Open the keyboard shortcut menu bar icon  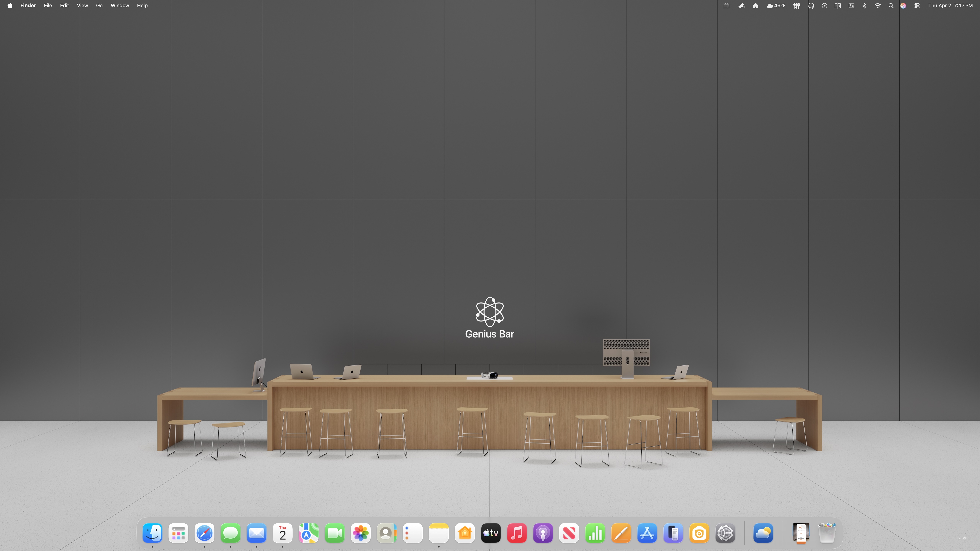[851, 6]
